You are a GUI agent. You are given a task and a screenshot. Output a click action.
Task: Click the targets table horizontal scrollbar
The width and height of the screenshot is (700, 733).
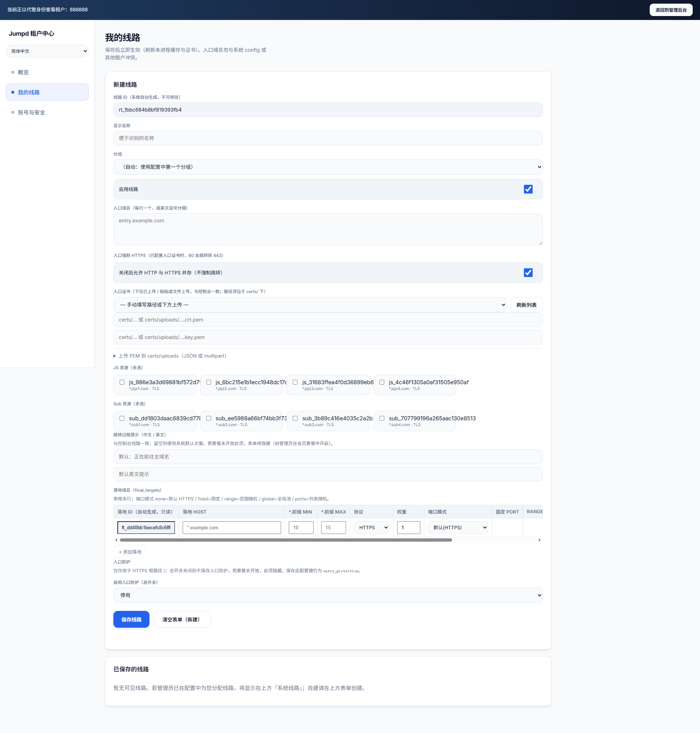click(285, 540)
